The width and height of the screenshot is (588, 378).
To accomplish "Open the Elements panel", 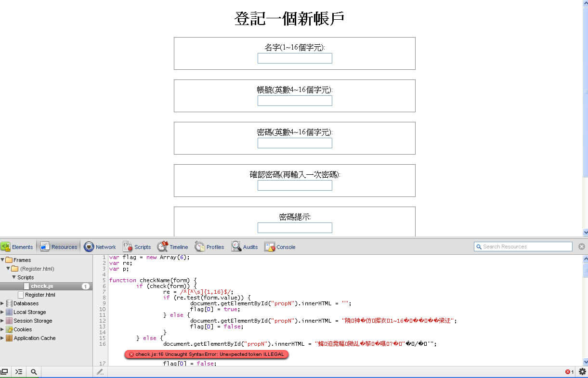I will coord(17,247).
